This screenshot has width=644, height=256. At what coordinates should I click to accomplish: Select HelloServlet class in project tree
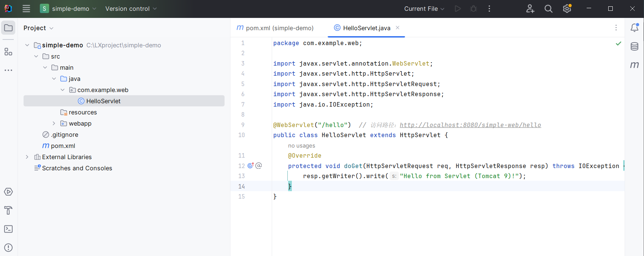click(x=124, y=101)
